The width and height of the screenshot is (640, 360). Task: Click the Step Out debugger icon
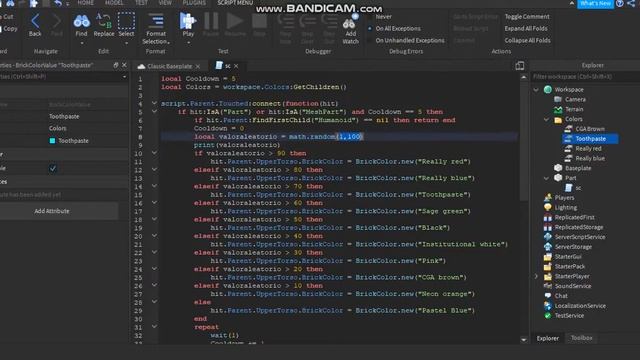pos(329,21)
